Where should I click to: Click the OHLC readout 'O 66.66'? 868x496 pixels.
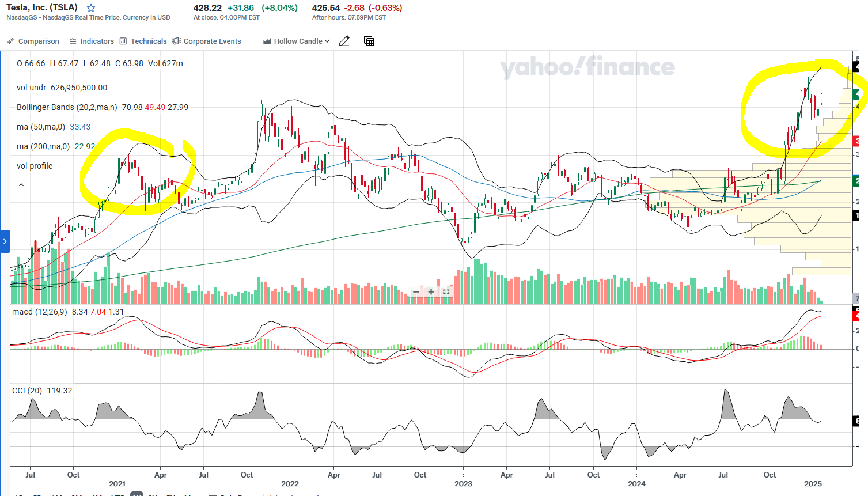point(31,63)
